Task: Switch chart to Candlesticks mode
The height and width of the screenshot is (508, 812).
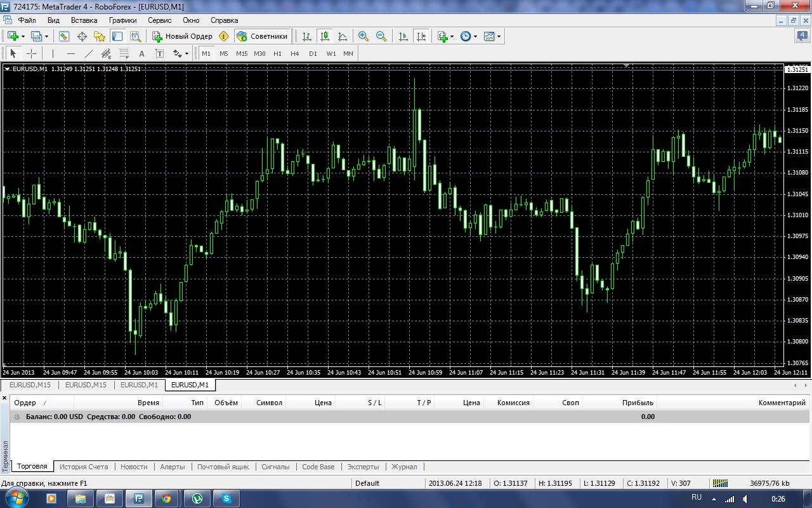Action: pyautogui.click(x=324, y=36)
